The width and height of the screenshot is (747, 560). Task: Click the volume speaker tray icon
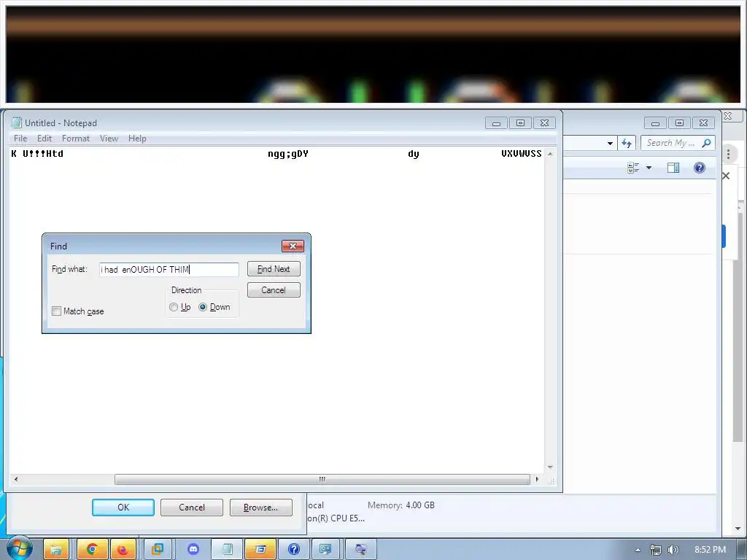coord(673,550)
